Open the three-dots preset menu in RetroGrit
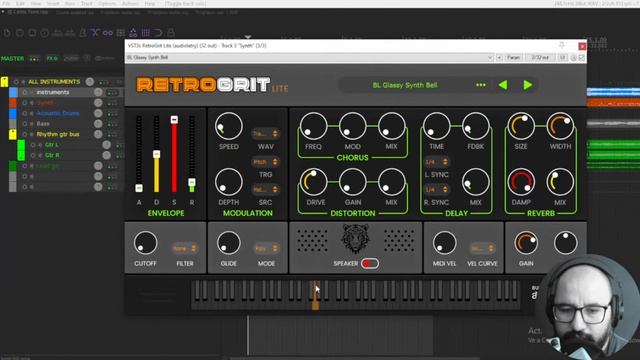640x360 pixels. [x=481, y=85]
